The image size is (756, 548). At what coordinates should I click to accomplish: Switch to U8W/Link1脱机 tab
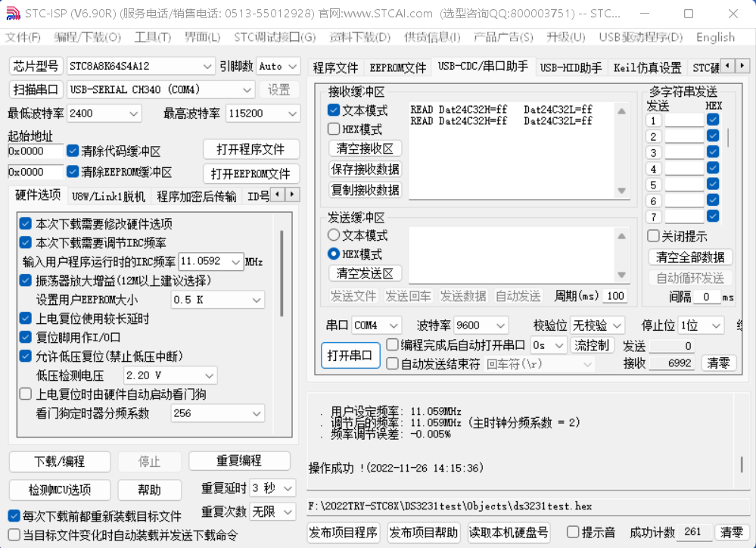click(x=108, y=196)
